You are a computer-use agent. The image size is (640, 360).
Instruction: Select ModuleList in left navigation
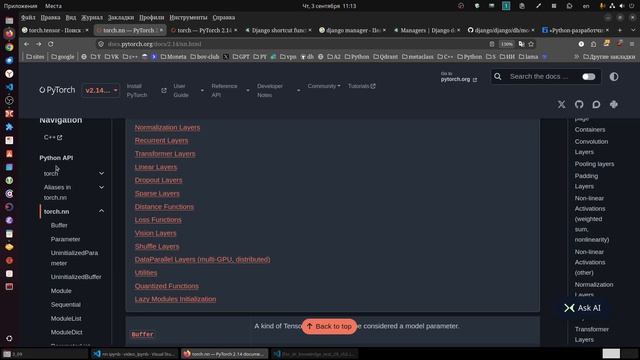66,318
